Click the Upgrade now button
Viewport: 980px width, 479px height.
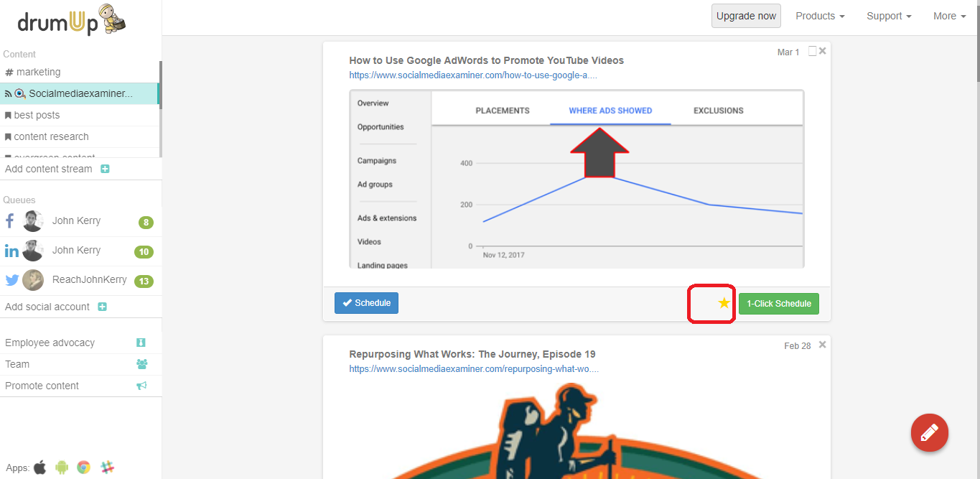point(746,16)
